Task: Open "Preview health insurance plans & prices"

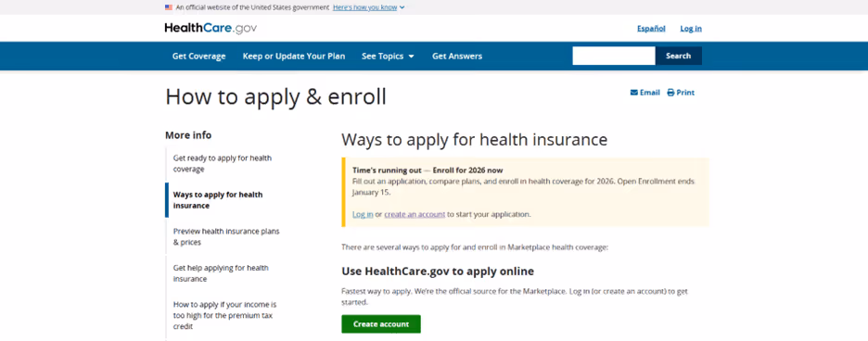Action: point(226,237)
